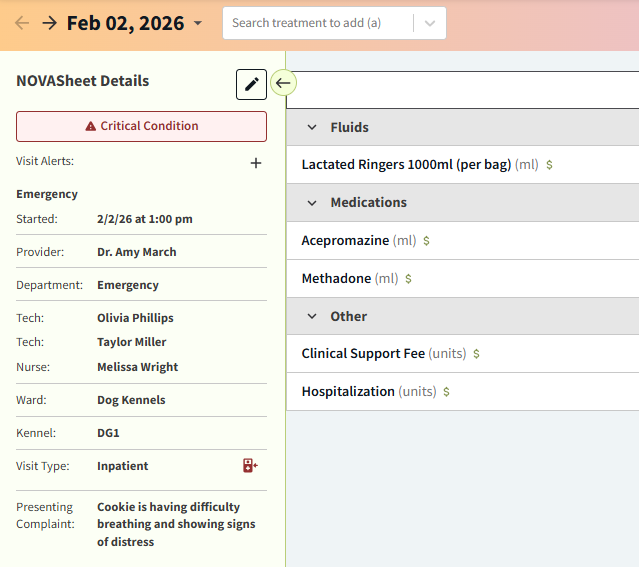Click dollar icon beside Hospitalization
Viewport: 639px width, 567px height.
point(446,392)
